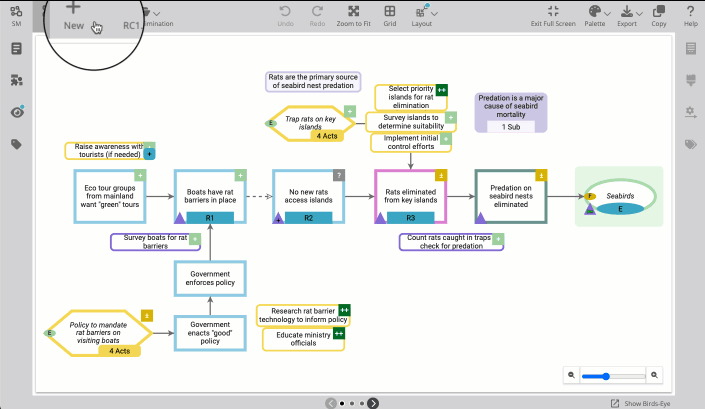This screenshot has height=409, width=705.
Task: Toggle the Grid display
Action: pos(389,11)
